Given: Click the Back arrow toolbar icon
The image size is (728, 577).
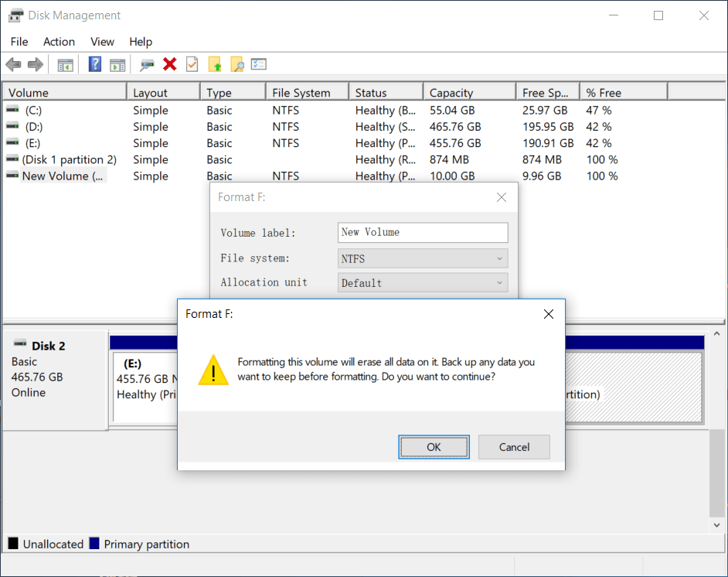Looking at the screenshot, I should point(13,64).
